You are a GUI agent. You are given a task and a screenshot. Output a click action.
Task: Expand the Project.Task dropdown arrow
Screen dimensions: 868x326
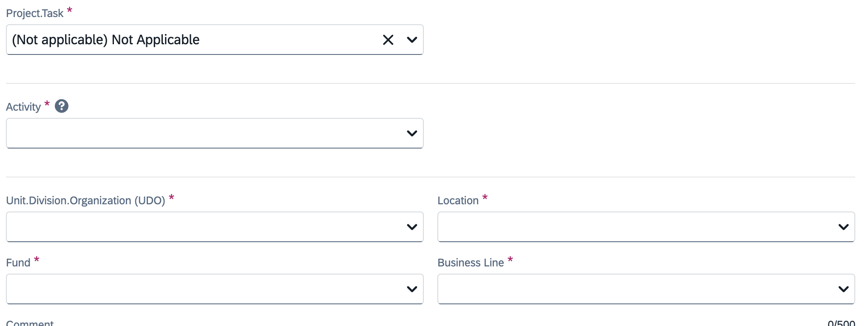click(412, 40)
